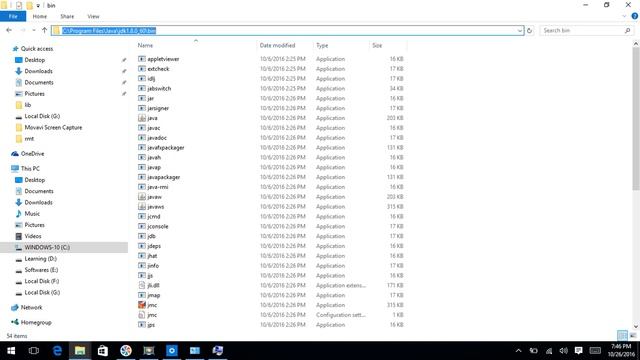Select Network in the navigation pane
This screenshot has width=640, height=360.
click(31, 307)
